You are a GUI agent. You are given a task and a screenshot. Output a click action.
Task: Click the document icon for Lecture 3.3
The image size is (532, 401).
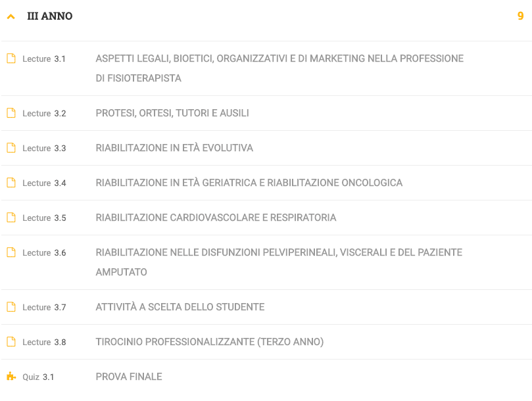pos(11,148)
